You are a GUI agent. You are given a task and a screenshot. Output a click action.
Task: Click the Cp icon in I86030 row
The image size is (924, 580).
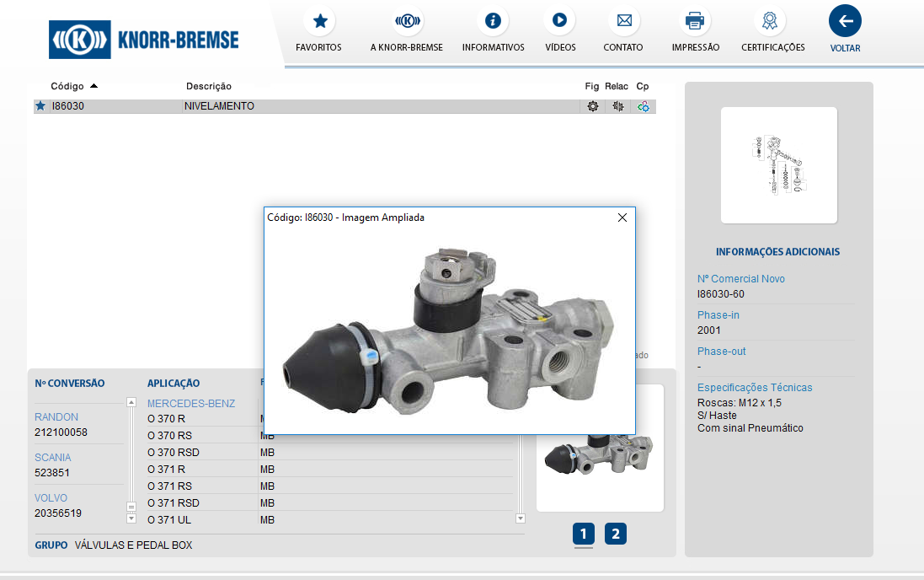coord(644,106)
